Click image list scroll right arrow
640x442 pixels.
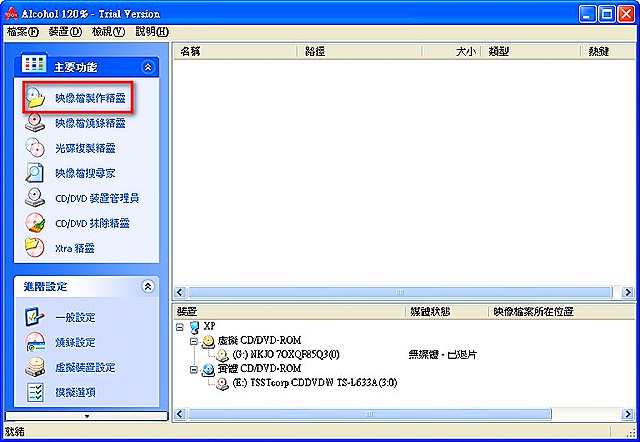(x=628, y=292)
